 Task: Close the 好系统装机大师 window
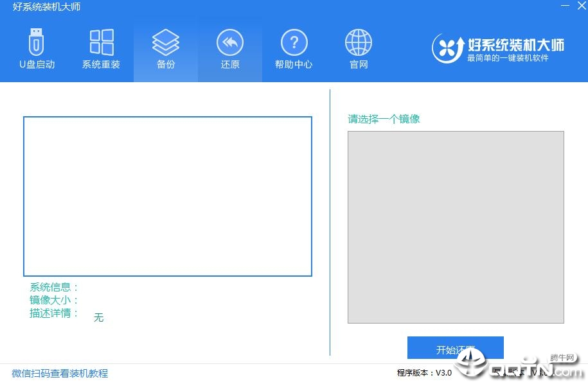[x=582, y=6]
